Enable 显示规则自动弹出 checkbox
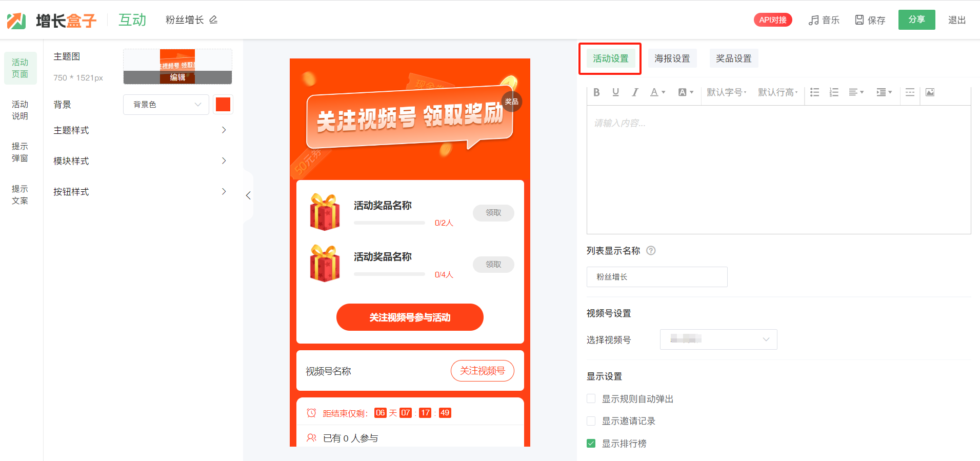This screenshot has height=461, width=980. pos(591,399)
